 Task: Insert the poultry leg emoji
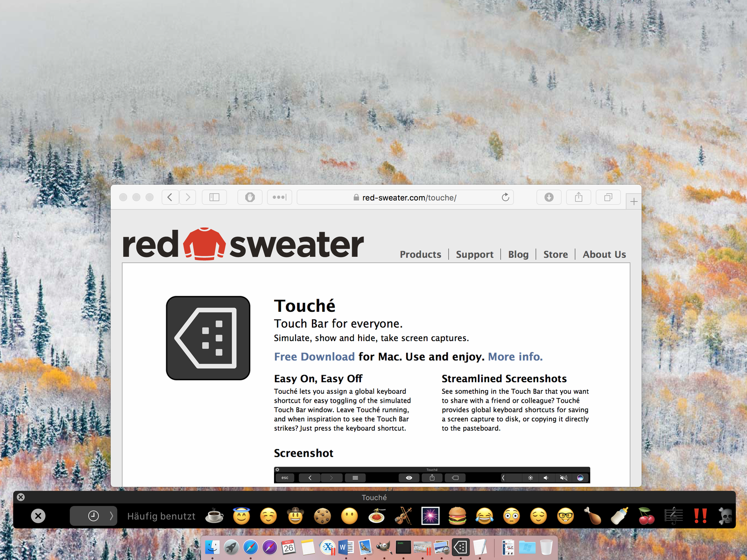point(592,516)
